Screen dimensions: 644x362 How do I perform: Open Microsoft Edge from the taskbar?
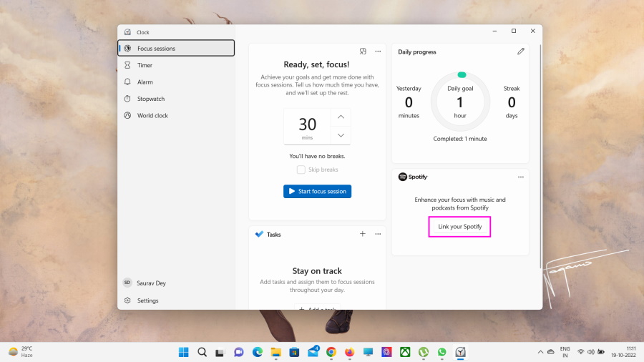pos(257,352)
